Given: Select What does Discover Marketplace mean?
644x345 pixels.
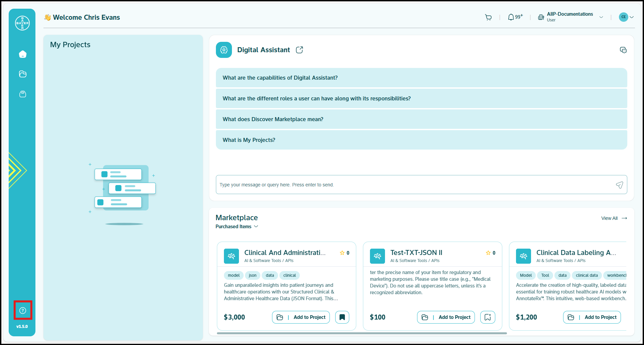Looking at the screenshot, I should (273, 119).
